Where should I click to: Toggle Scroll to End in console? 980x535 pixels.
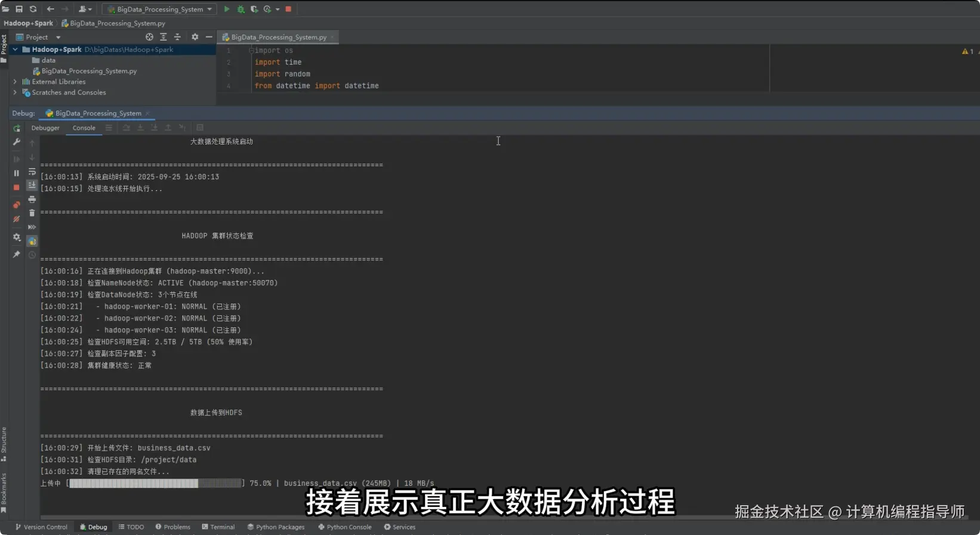click(32, 185)
